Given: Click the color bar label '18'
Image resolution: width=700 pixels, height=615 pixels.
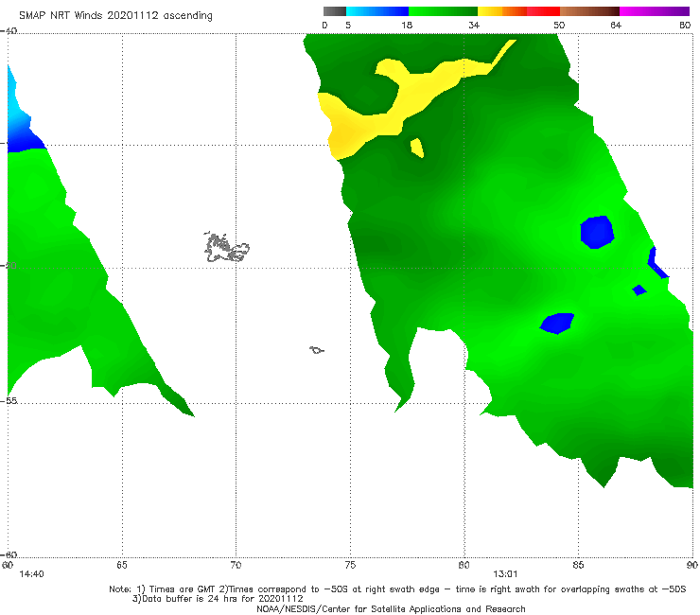Looking at the screenshot, I should coord(407,25).
